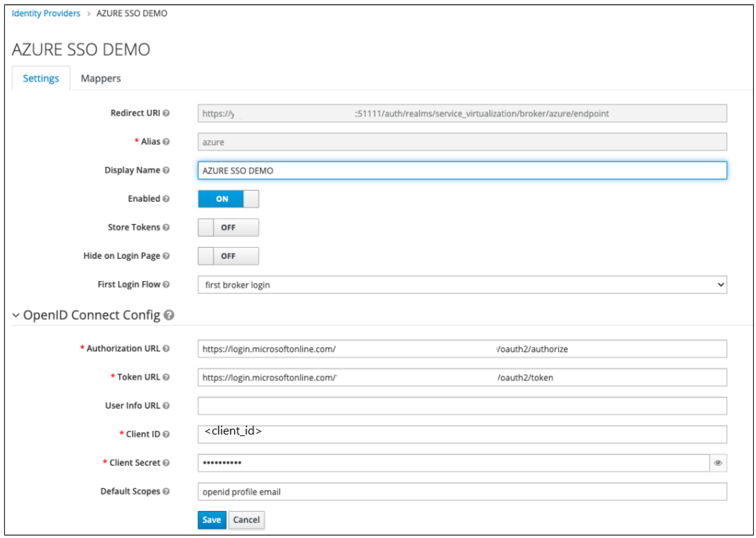
Task: Click First Login Flow help icon
Action: pyautogui.click(x=166, y=284)
